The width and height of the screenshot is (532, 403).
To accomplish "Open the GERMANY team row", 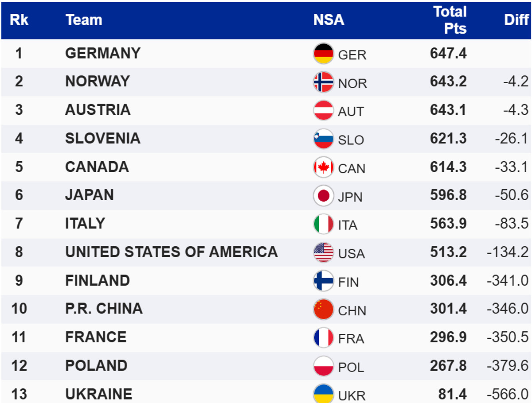I will (x=103, y=53).
